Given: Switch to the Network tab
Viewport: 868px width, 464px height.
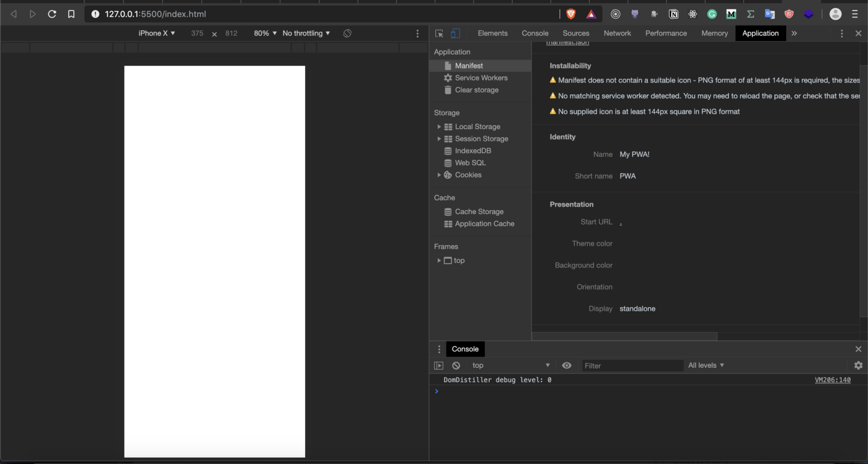Looking at the screenshot, I should pyautogui.click(x=617, y=33).
